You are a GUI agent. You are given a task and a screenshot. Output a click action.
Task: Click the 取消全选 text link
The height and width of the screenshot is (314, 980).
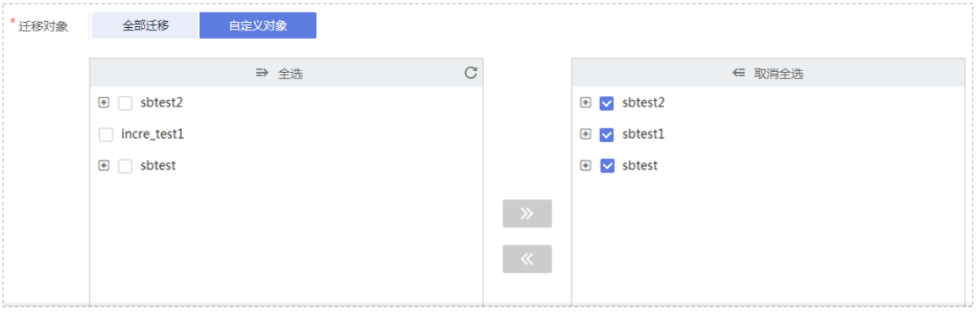[x=778, y=74]
